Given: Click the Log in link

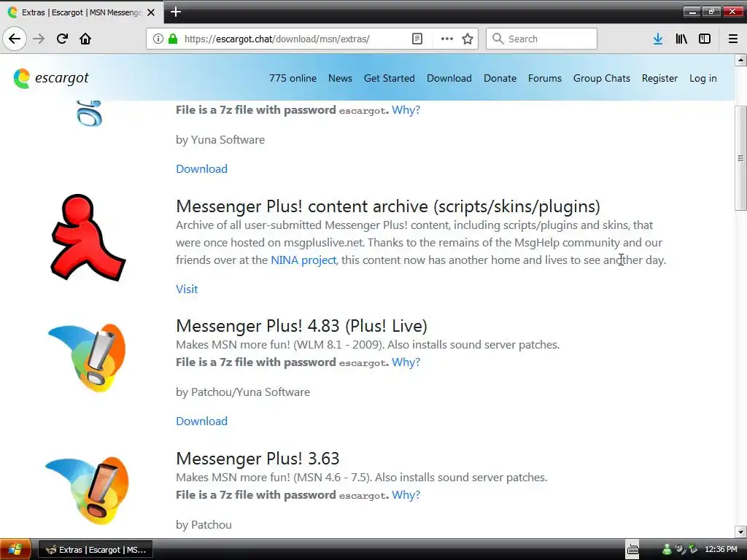Looking at the screenshot, I should pyautogui.click(x=703, y=78).
